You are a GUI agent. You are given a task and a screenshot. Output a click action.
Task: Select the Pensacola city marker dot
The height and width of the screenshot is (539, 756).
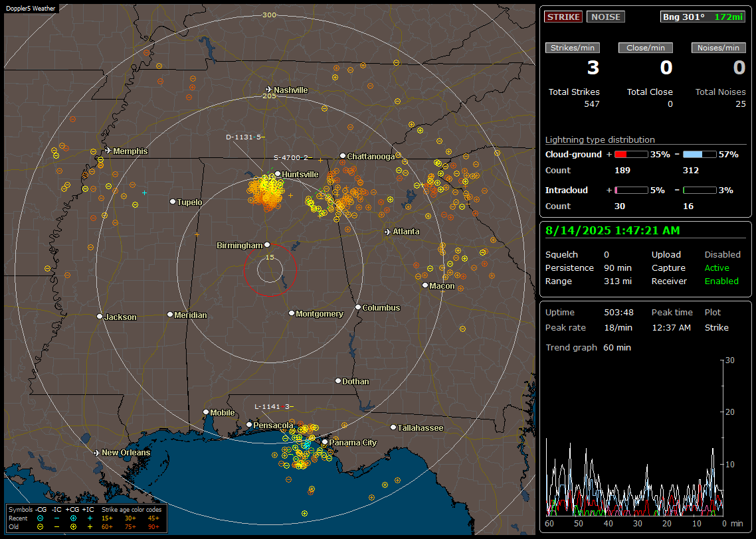pyautogui.click(x=249, y=425)
